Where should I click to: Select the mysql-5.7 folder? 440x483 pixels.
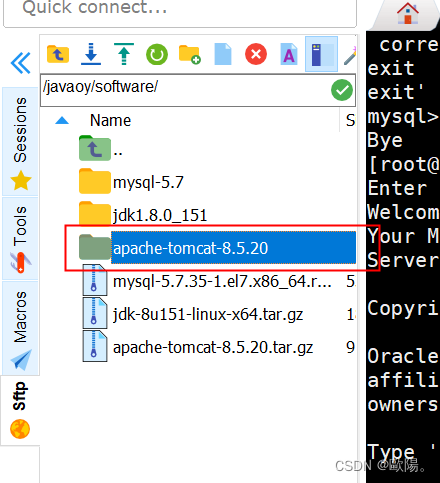point(148,182)
